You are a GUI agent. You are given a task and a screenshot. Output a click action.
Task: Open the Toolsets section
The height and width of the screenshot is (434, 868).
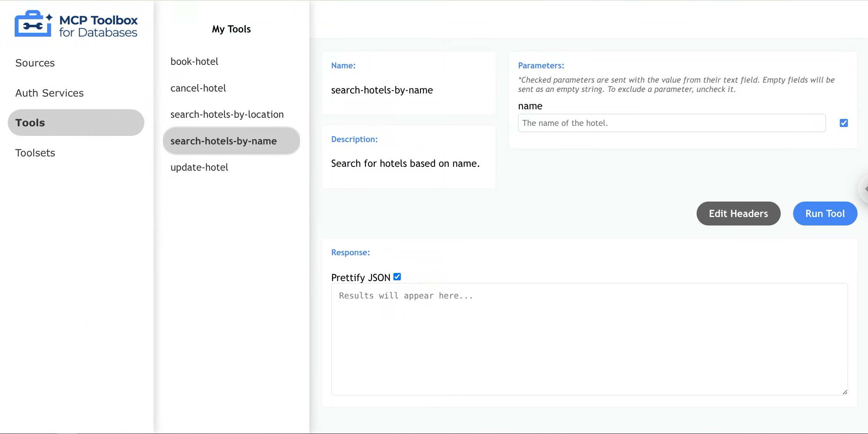tap(35, 153)
